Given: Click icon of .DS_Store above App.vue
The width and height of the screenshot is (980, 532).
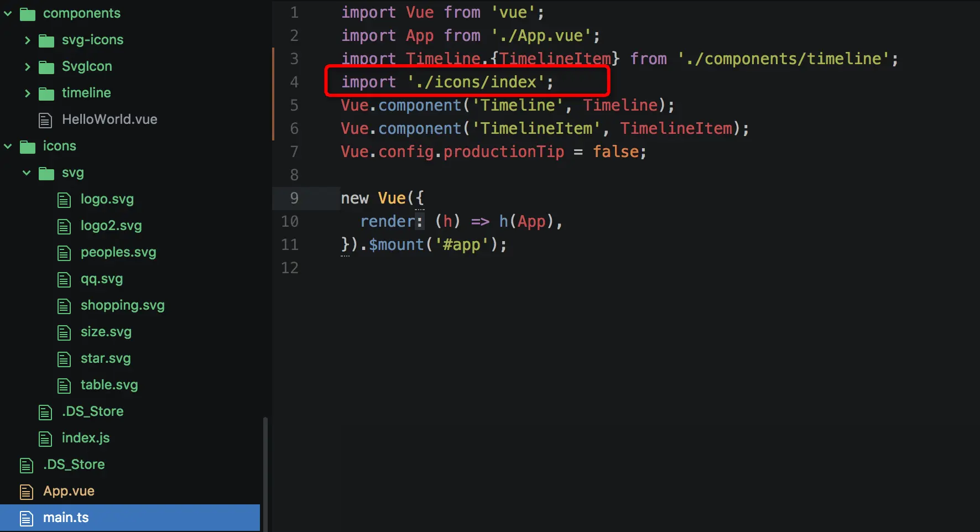Looking at the screenshot, I should (27, 465).
